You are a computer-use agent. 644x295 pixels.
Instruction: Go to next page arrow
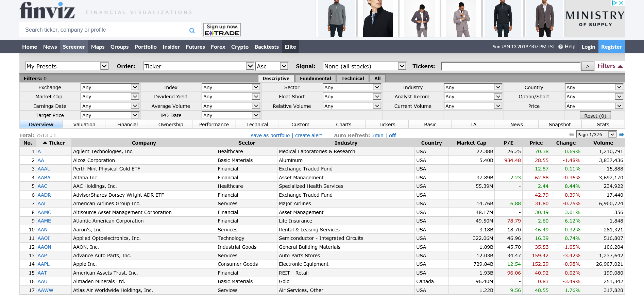pyautogui.click(x=622, y=135)
